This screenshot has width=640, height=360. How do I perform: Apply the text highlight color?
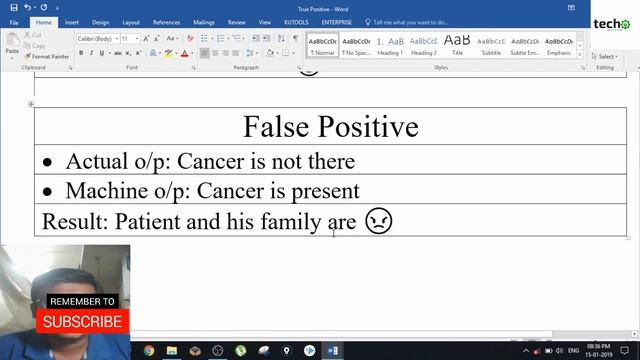168,53
